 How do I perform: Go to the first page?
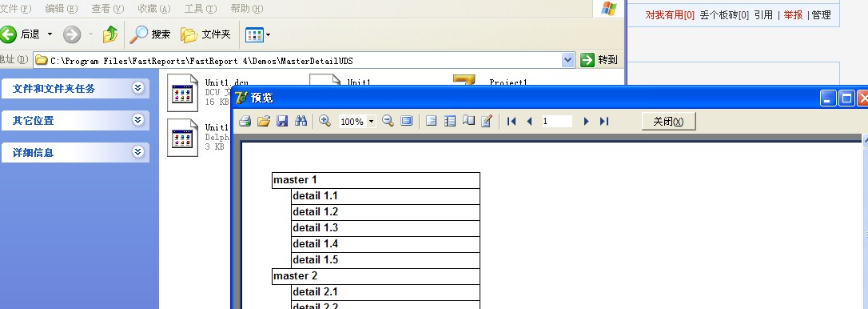pos(512,121)
